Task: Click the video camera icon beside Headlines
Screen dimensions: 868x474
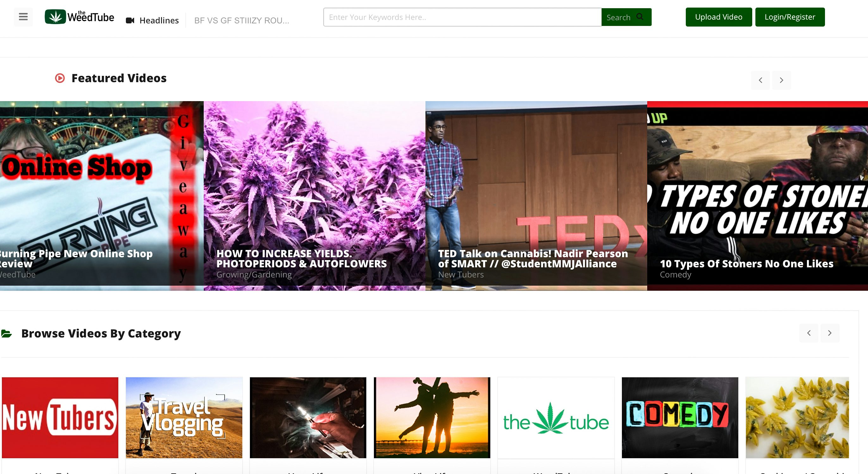Action: point(130,20)
